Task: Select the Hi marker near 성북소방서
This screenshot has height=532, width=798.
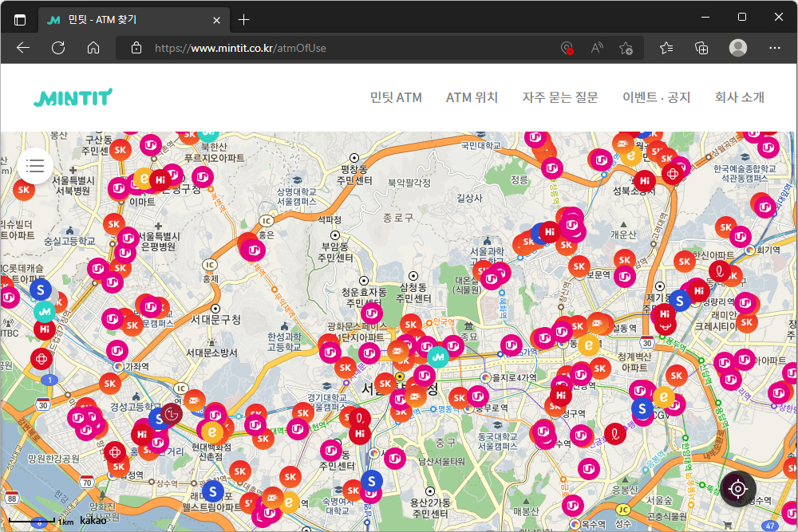Action: point(645,180)
